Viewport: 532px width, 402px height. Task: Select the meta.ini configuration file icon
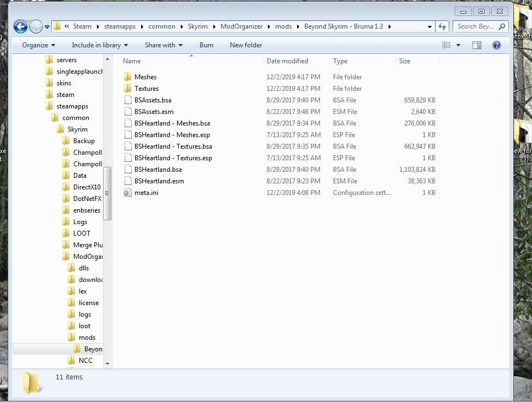(127, 193)
